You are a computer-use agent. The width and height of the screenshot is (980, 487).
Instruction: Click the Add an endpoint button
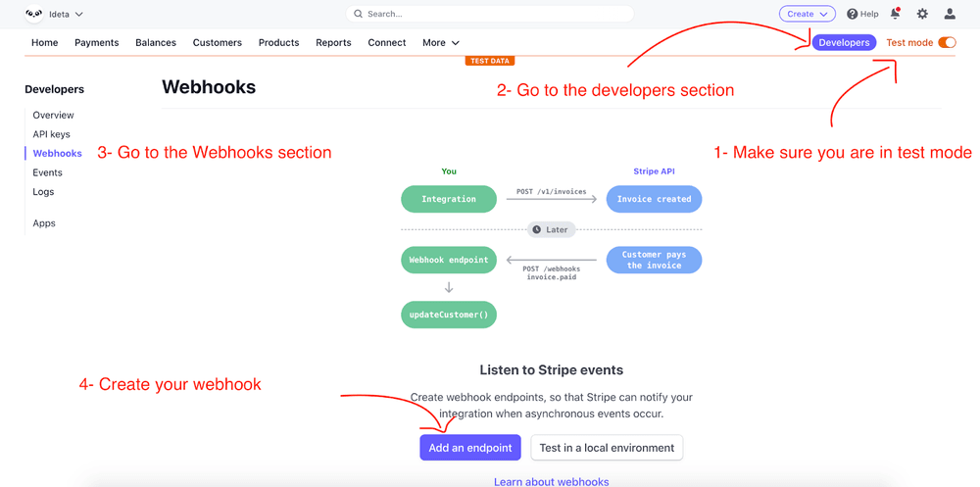click(470, 448)
